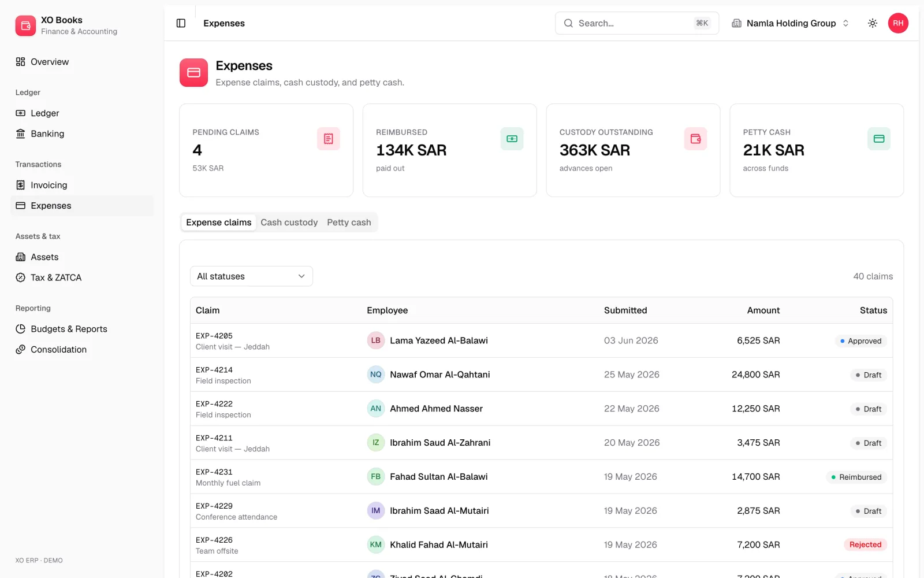Click the Amount column header
This screenshot has height=578, width=924.
point(763,310)
